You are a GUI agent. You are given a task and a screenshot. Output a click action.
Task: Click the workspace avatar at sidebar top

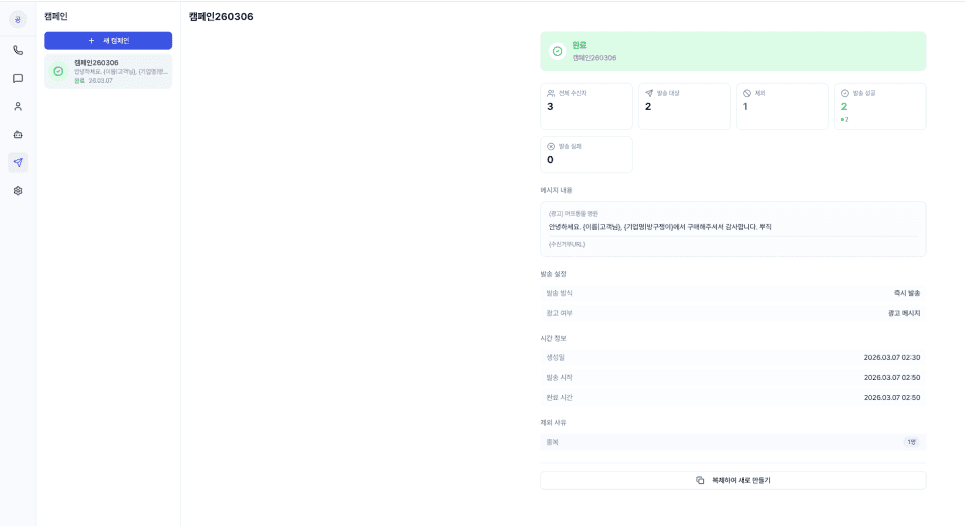[x=18, y=20]
